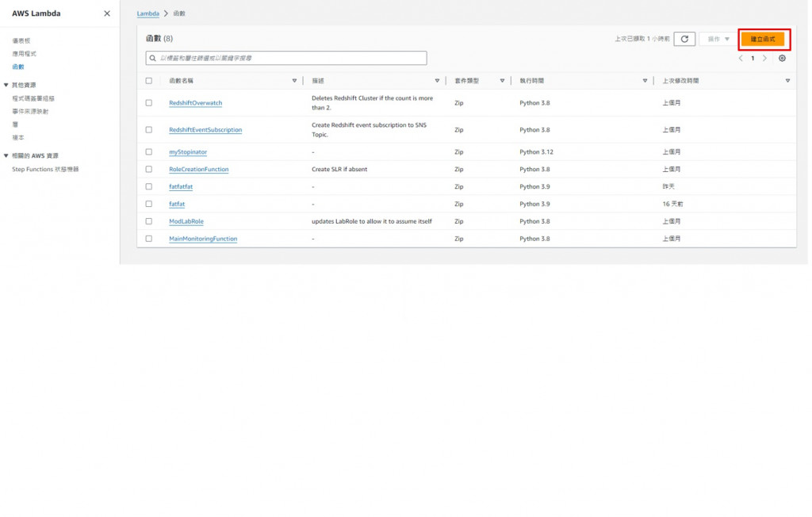Sort by 上次修改時間 column arrow
812x517 pixels.
click(787, 81)
